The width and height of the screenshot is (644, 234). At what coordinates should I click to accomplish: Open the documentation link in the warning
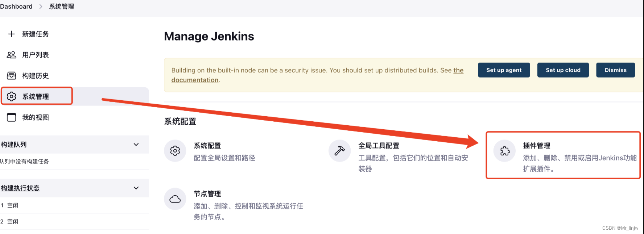(195, 80)
